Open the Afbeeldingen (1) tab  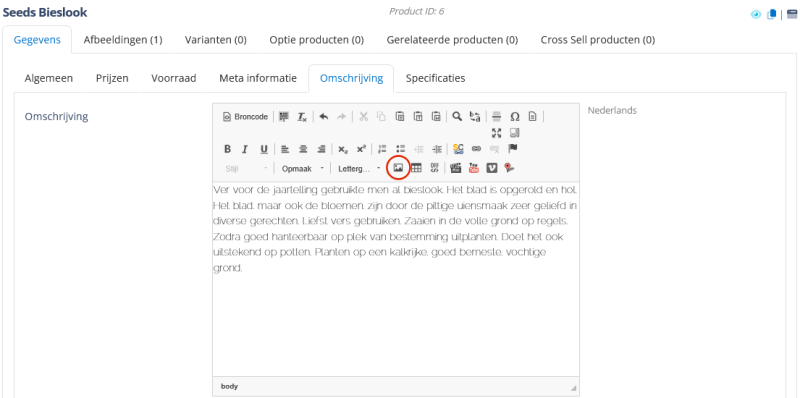pyautogui.click(x=123, y=40)
